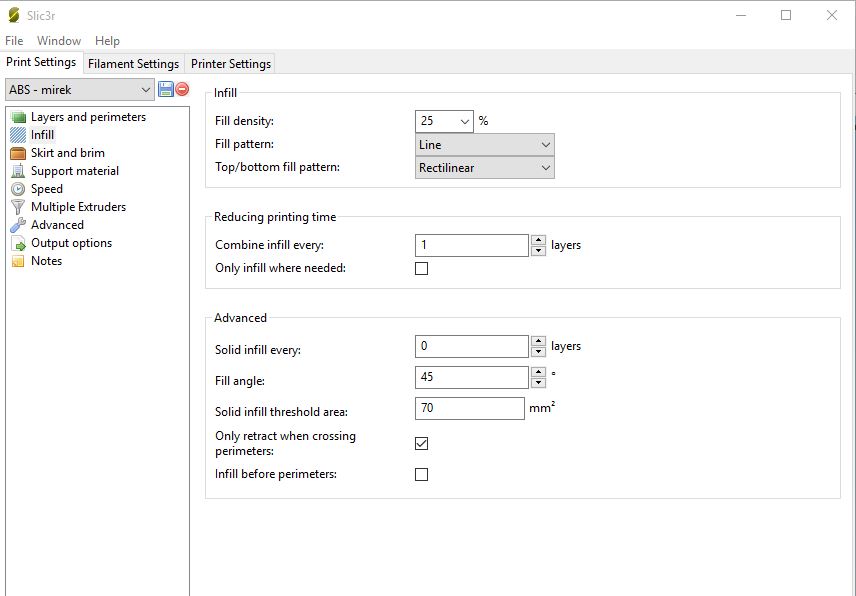The height and width of the screenshot is (596, 856).
Task: Open the File menu
Action: tap(14, 41)
